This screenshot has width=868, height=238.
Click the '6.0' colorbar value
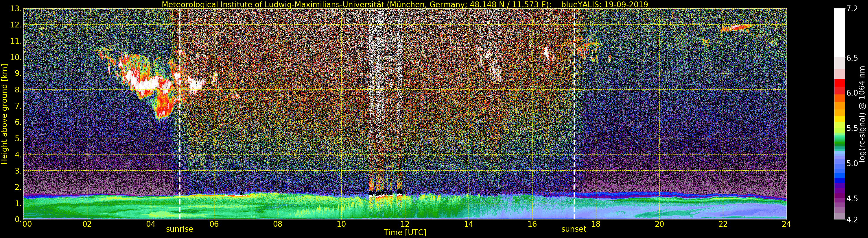coord(852,93)
